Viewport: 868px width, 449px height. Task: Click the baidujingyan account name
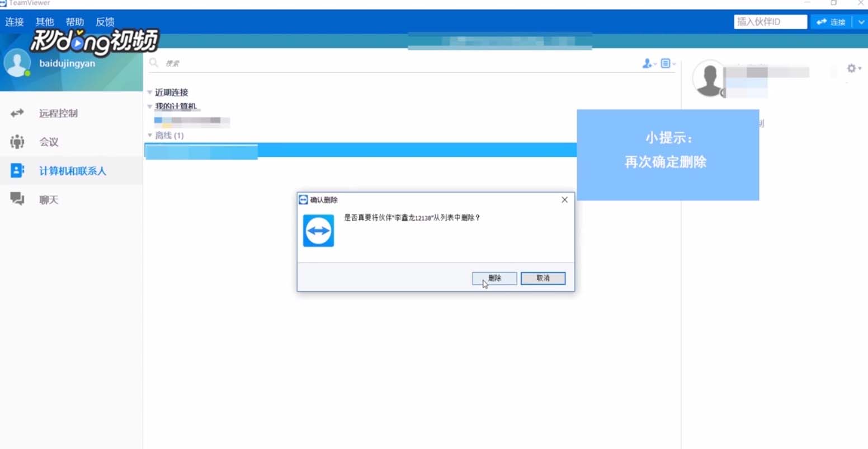pyautogui.click(x=67, y=63)
